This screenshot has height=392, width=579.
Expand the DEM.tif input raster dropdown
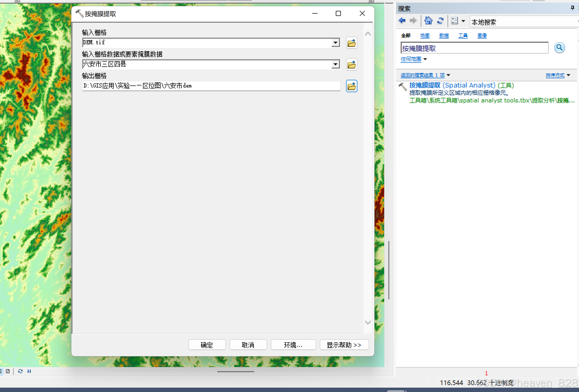click(x=335, y=43)
